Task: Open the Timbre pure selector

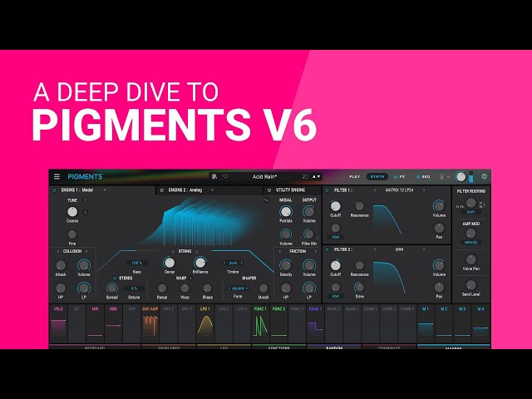Action: [233, 263]
